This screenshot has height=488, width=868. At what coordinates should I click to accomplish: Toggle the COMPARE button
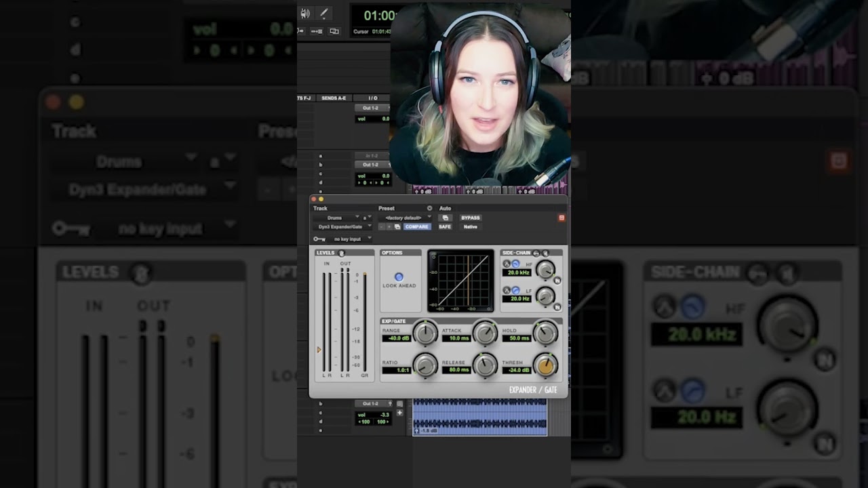417,227
